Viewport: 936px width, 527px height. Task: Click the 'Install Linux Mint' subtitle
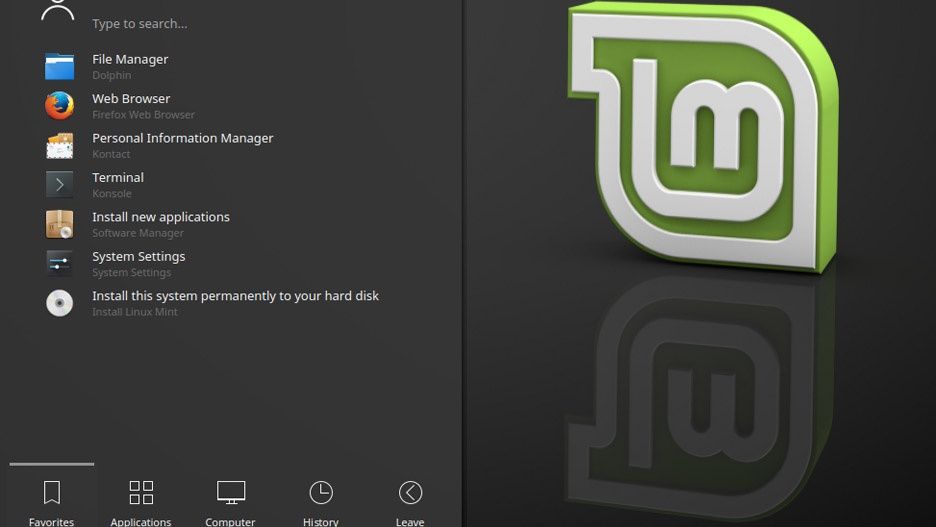(135, 312)
